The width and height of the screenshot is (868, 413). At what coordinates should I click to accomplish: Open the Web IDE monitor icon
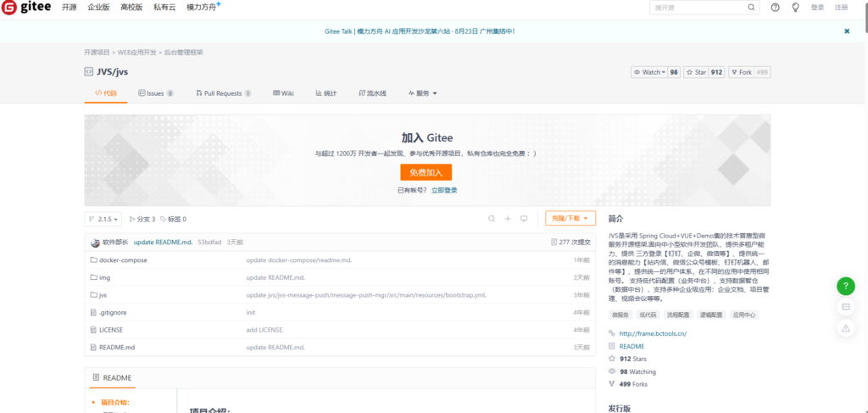click(525, 219)
